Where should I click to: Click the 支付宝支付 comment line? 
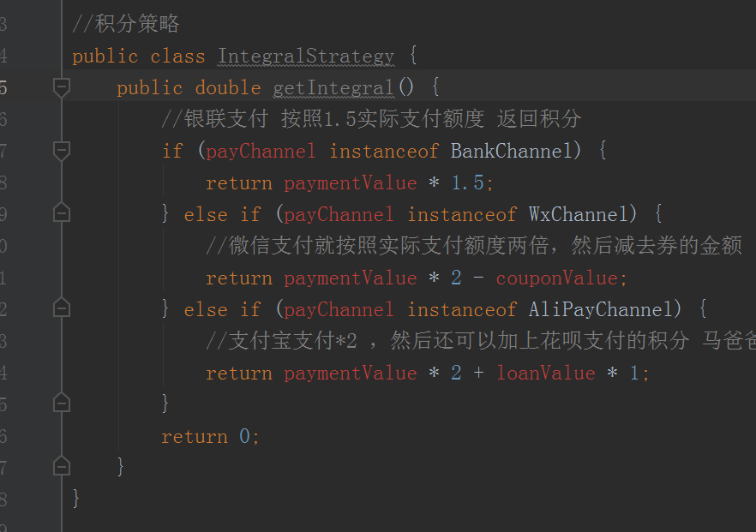tap(463, 341)
